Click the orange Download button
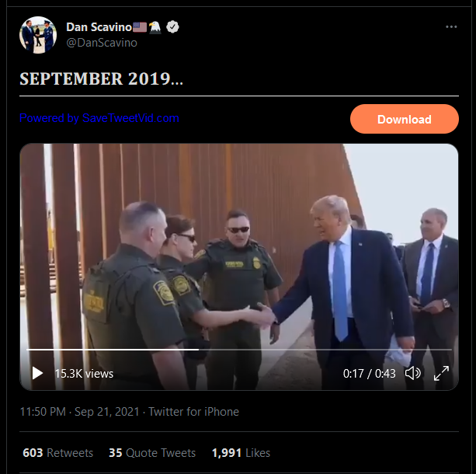Viewport: 476px width, 474px height. tap(405, 119)
